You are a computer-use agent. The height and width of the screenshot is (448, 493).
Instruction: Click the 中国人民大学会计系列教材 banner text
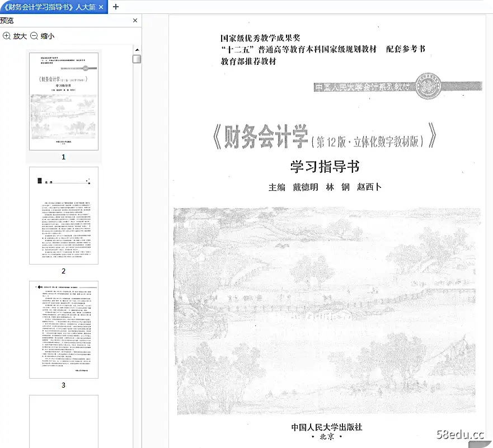click(x=363, y=87)
